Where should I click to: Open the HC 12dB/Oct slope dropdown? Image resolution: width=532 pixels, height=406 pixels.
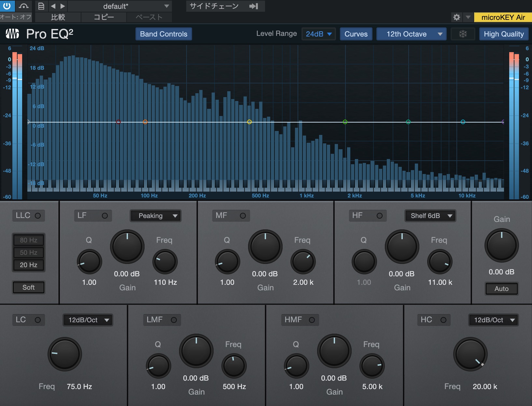point(494,320)
